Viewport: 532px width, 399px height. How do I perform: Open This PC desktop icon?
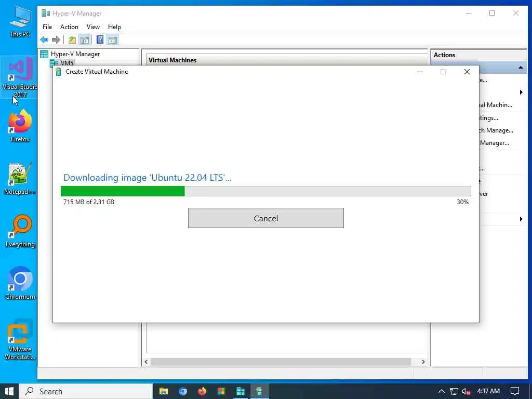(20, 22)
